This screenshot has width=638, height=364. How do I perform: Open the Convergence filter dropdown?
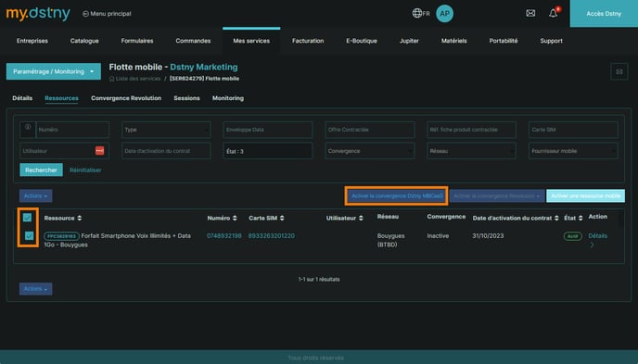370,151
